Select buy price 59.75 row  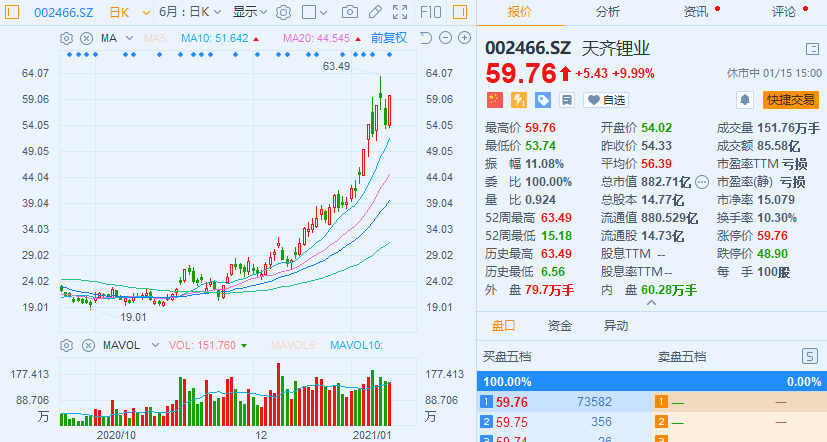(564, 422)
